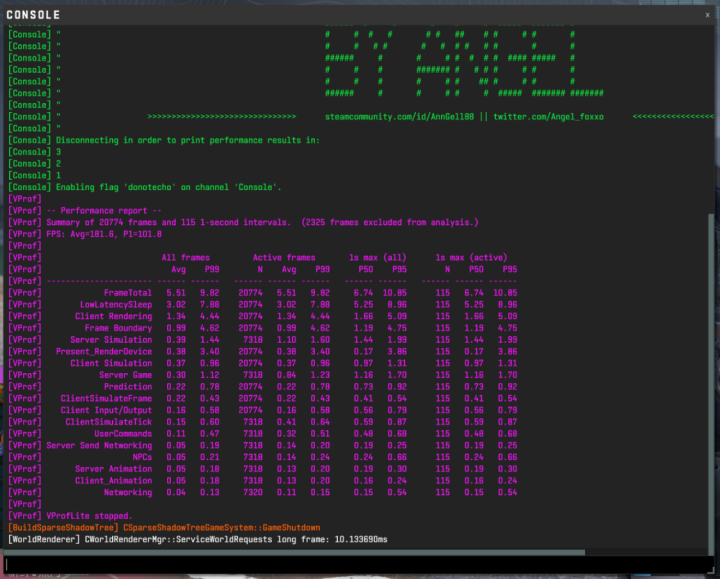Select the FPS Avg=181.6 line
Viewport: 720px width, 579px height.
click(85, 234)
